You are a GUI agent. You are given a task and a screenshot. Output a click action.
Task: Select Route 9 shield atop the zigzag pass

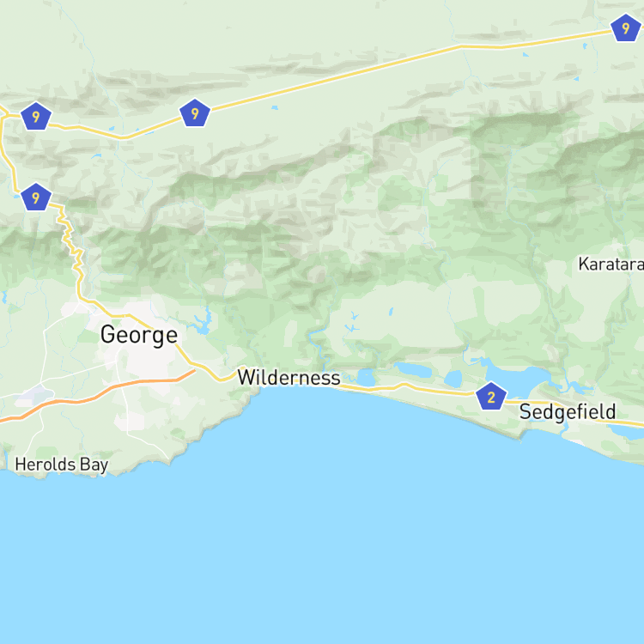[x=36, y=197]
